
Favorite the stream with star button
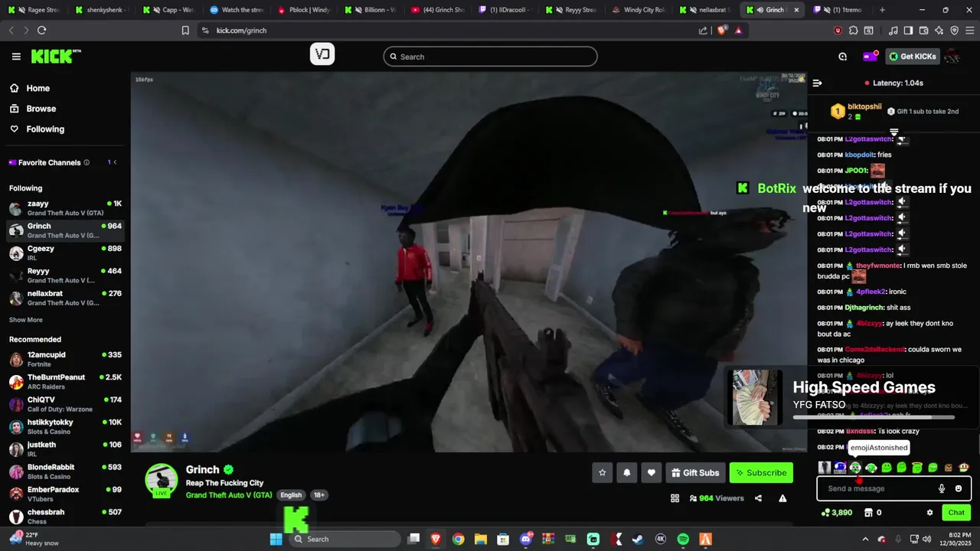(x=602, y=473)
